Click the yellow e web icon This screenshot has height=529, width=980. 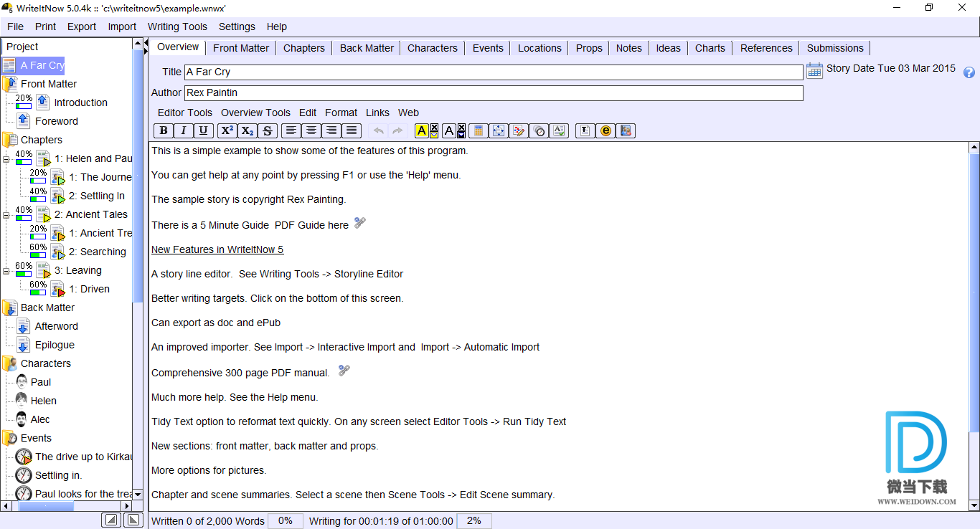click(x=606, y=130)
